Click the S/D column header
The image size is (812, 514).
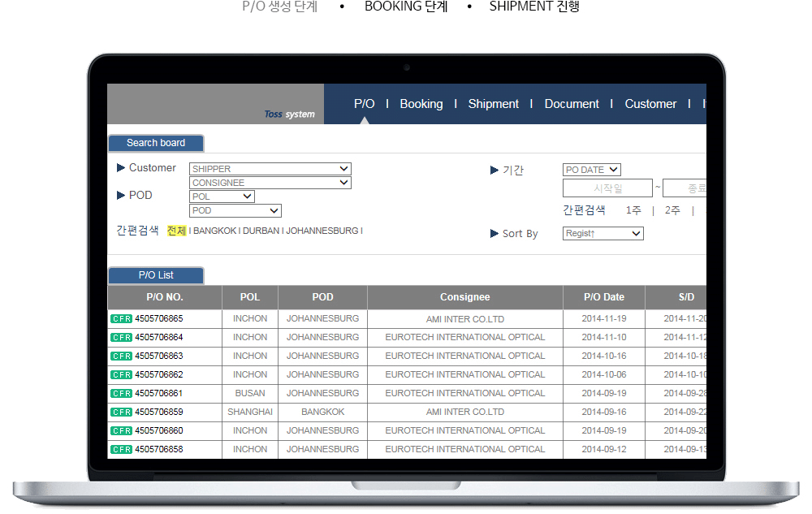click(676, 297)
